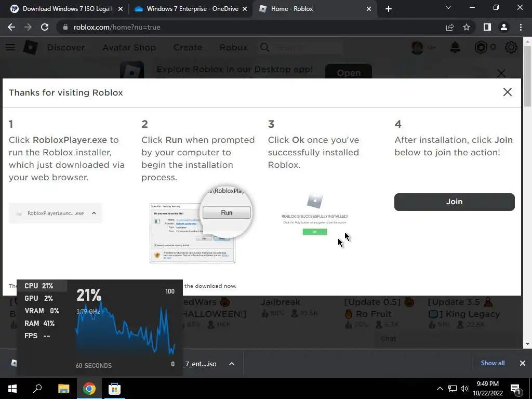The height and width of the screenshot is (399, 532).
Task: Switch to Download Windows 7 ISO tab
Action: coord(67,9)
